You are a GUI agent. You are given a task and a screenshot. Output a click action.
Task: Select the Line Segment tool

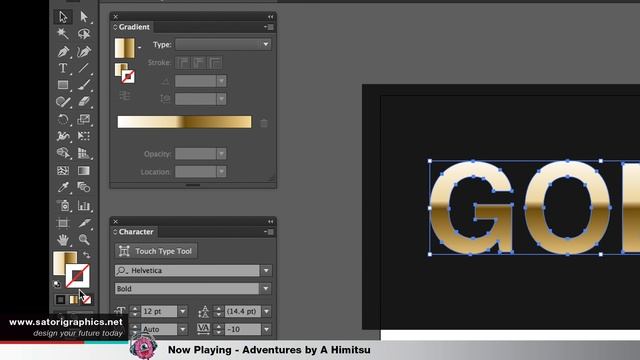pos(84,68)
